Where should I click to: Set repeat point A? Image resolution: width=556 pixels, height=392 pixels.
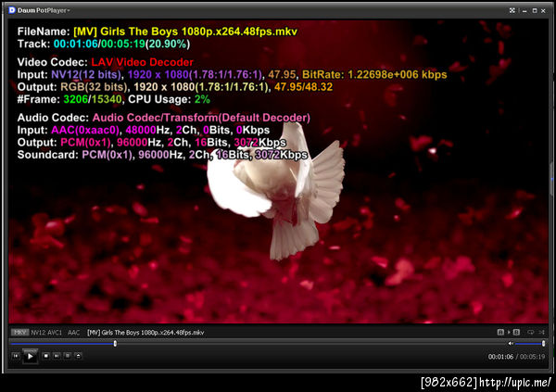pos(500,332)
